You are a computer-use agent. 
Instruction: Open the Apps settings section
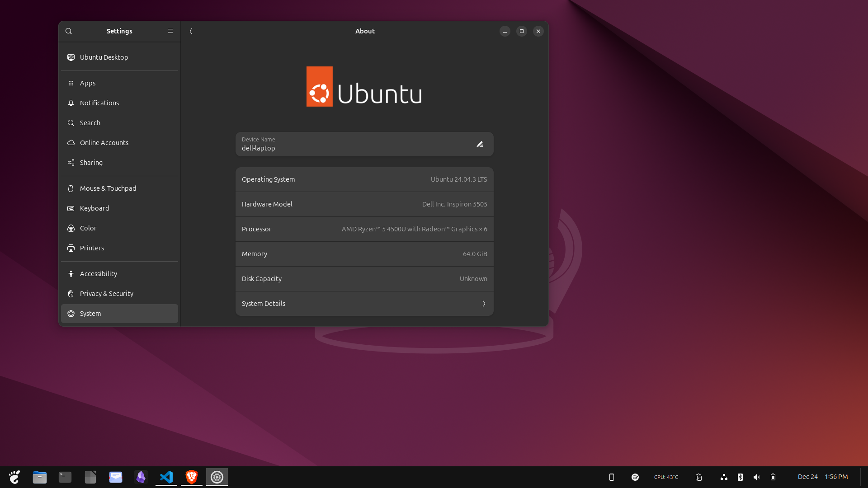coord(71,83)
